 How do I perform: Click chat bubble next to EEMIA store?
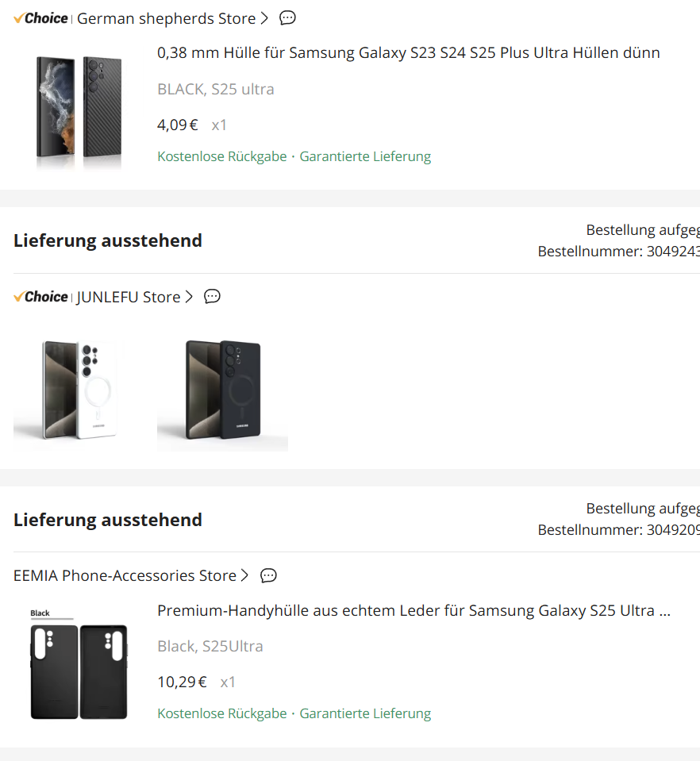click(x=269, y=575)
